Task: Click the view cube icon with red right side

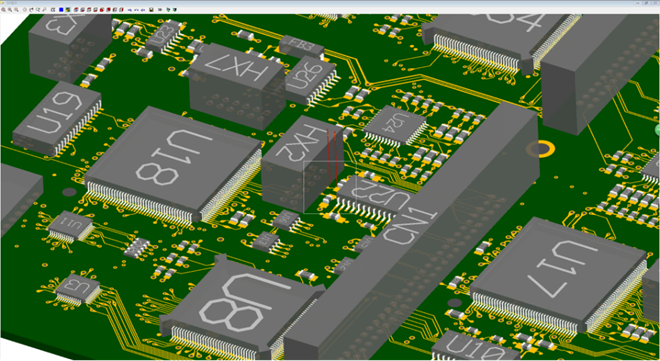Action: point(121,9)
